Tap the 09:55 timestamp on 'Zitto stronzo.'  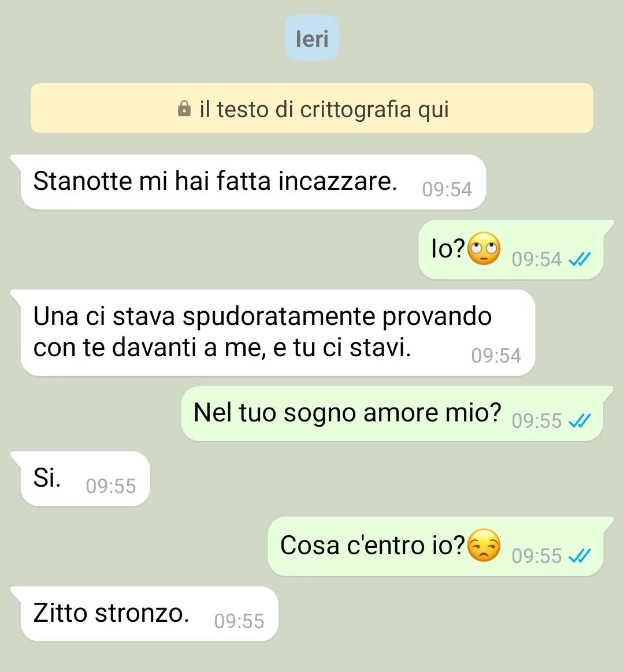[x=239, y=621]
